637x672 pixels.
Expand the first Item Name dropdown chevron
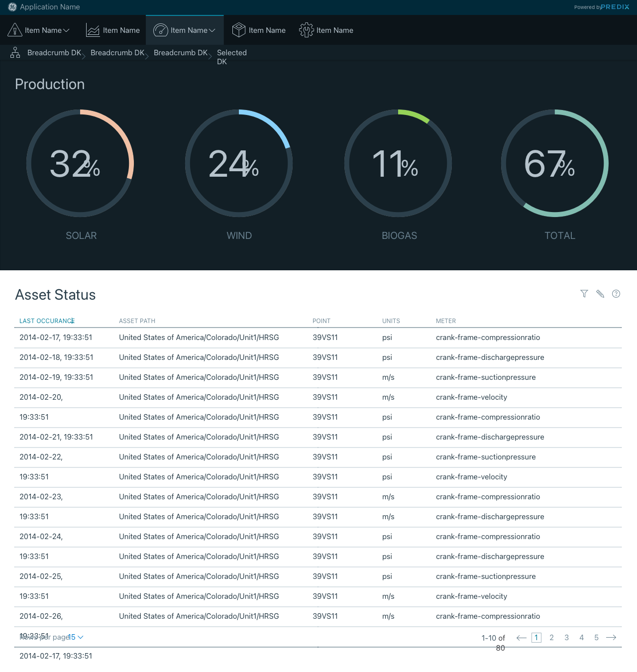(66, 30)
